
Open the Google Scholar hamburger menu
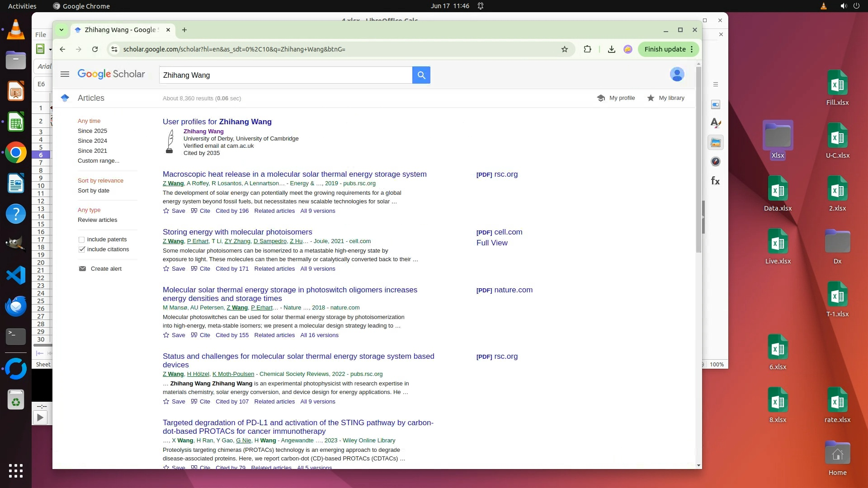coord(65,74)
